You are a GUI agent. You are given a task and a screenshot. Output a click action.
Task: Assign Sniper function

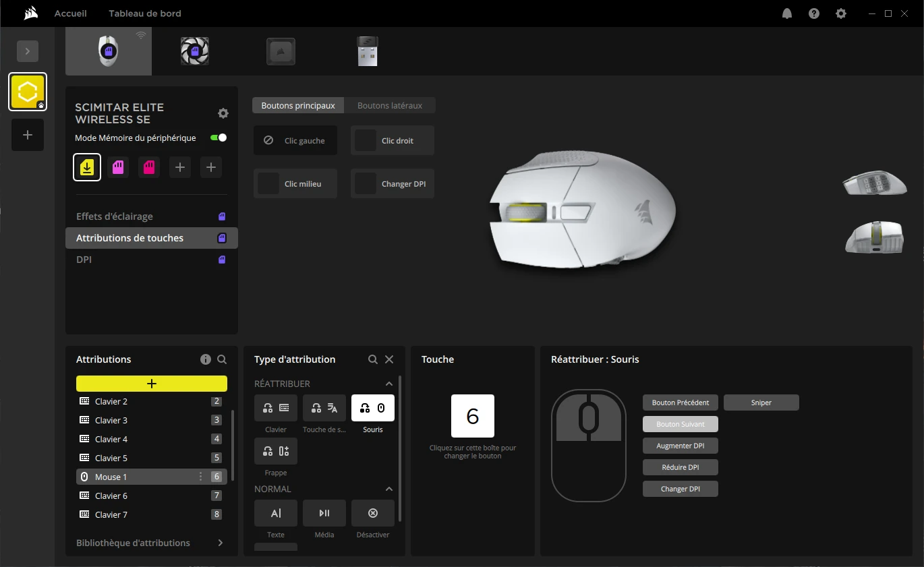[x=761, y=402]
